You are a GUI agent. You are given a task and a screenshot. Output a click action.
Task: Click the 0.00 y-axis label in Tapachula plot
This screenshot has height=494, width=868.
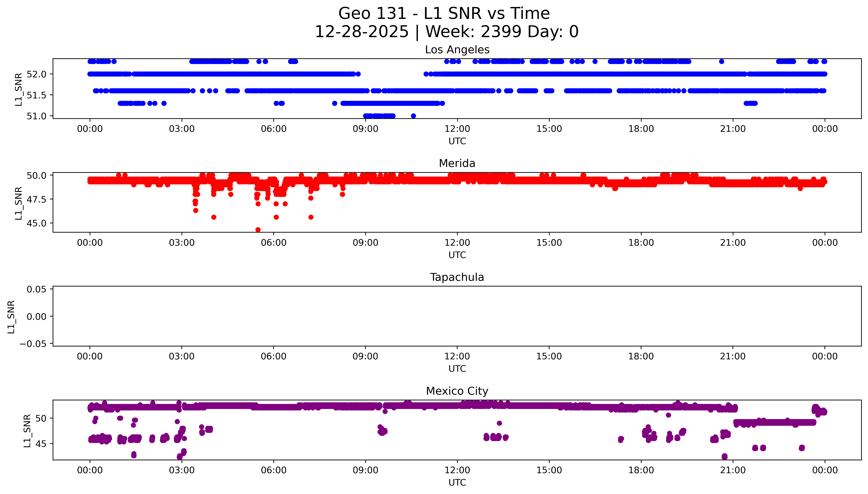tap(36, 317)
